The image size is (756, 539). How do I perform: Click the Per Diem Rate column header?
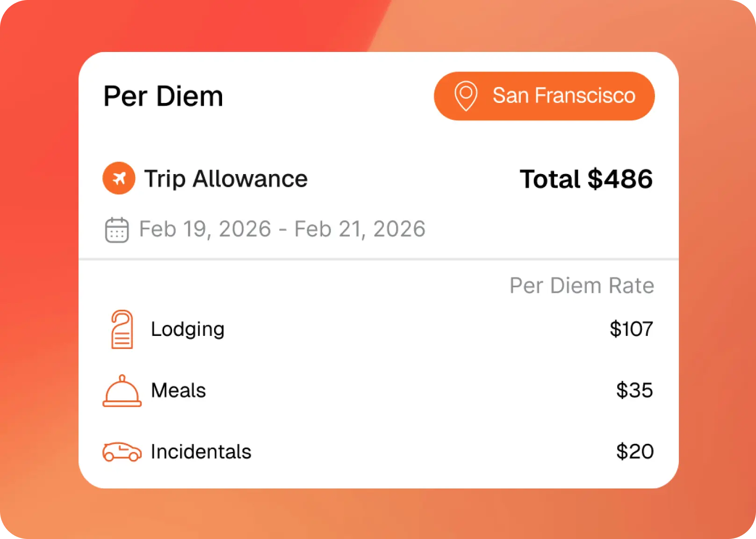pos(582,285)
